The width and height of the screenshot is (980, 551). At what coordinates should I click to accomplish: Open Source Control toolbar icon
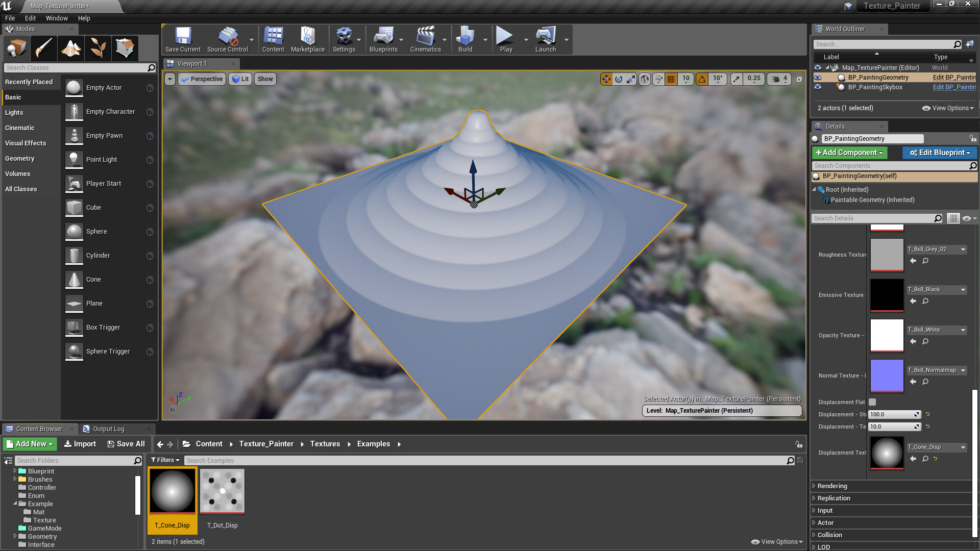pyautogui.click(x=228, y=40)
